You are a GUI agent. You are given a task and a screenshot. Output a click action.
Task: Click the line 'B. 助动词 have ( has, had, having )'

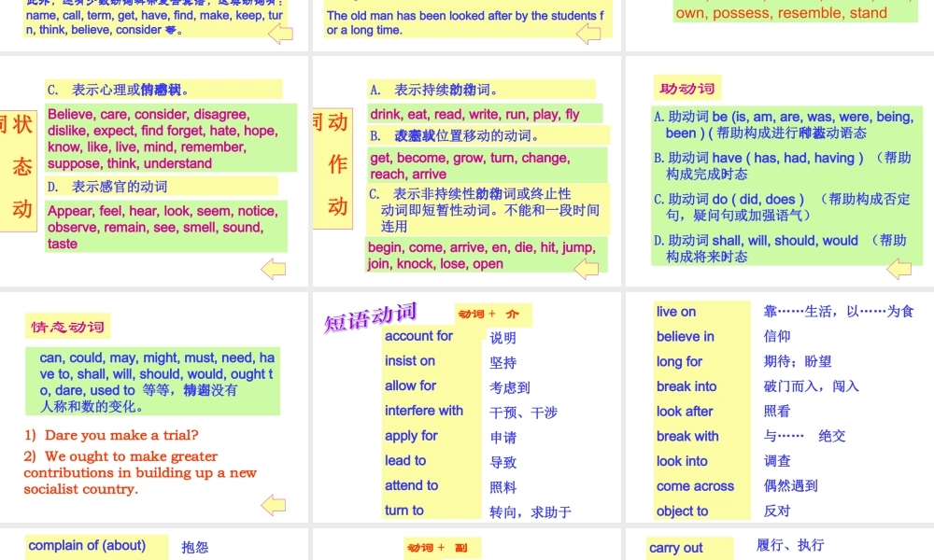[x=782, y=166]
